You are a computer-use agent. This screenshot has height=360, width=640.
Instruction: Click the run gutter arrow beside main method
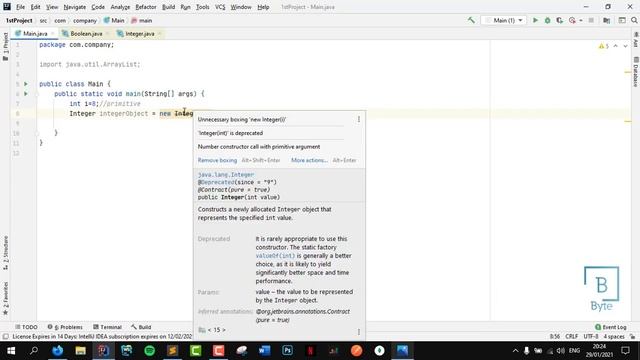coord(26,93)
